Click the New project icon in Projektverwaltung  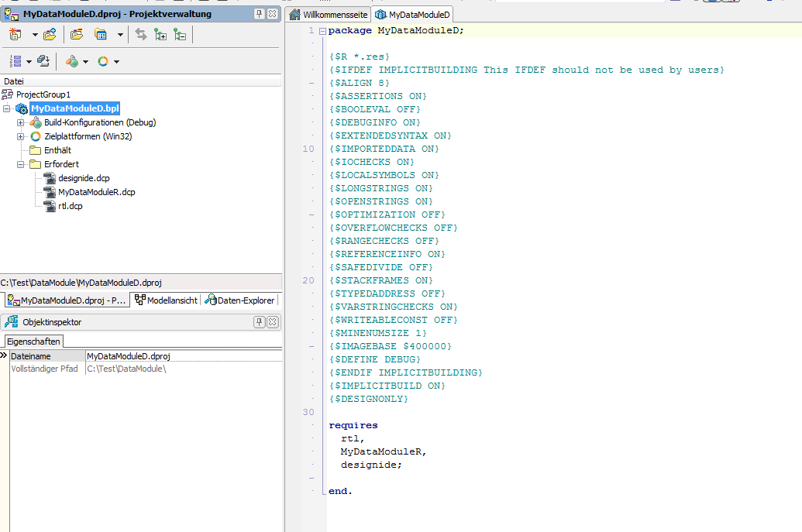(15, 34)
